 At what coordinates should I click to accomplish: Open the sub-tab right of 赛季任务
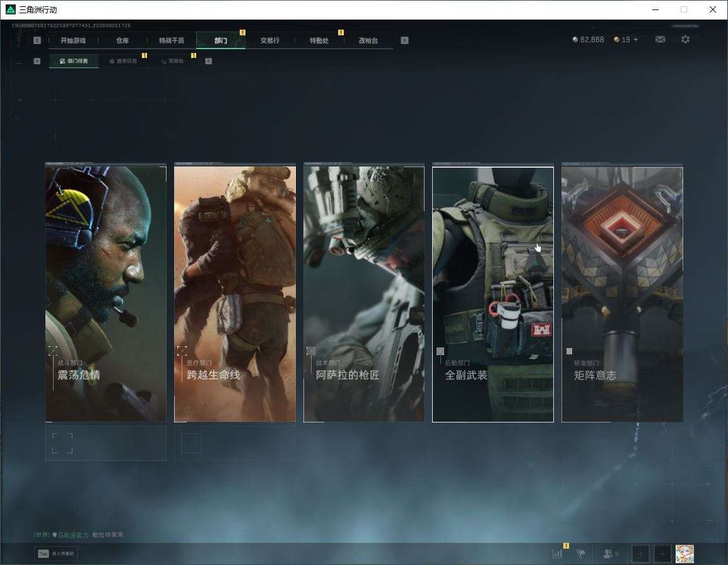coord(172,61)
